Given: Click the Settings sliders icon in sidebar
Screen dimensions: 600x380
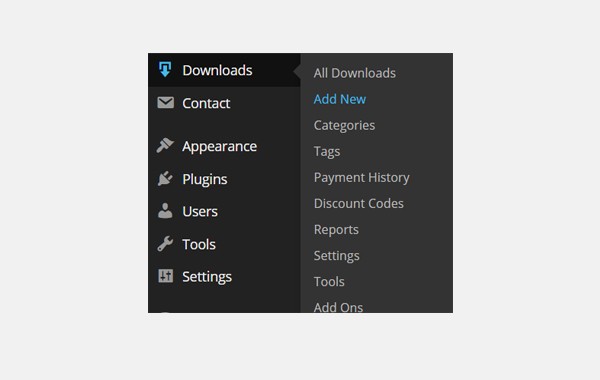Looking at the screenshot, I should tap(165, 276).
